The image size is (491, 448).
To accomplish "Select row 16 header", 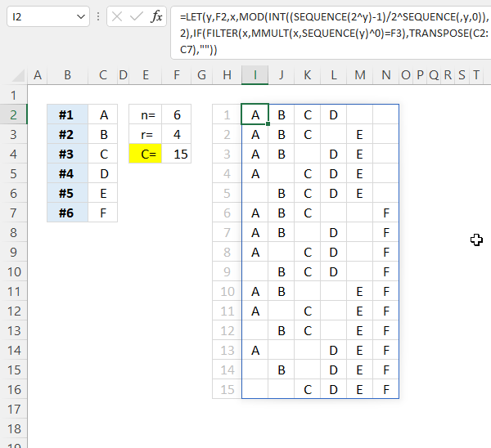I will (13, 389).
